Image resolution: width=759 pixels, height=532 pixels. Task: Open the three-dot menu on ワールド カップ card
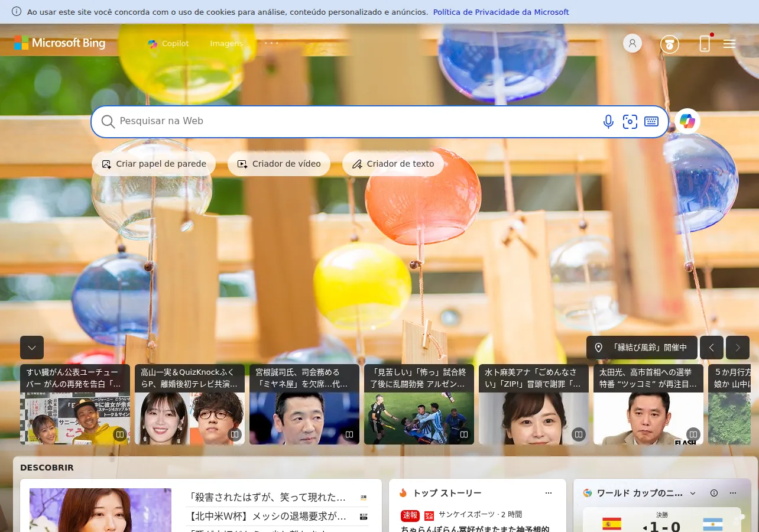pos(733,493)
